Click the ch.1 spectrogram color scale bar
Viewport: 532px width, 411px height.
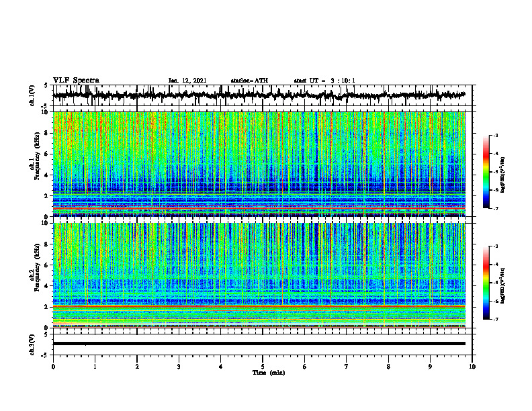pyautogui.click(x=486, y=172)
